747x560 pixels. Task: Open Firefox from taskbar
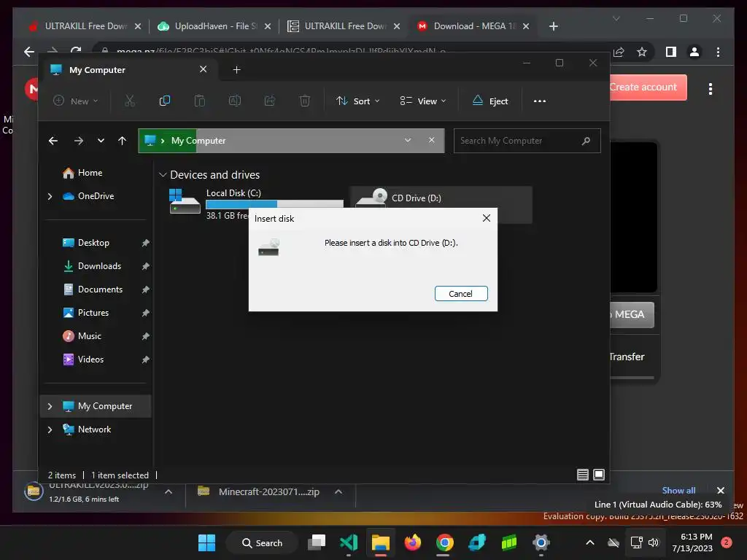pos(413,542)
